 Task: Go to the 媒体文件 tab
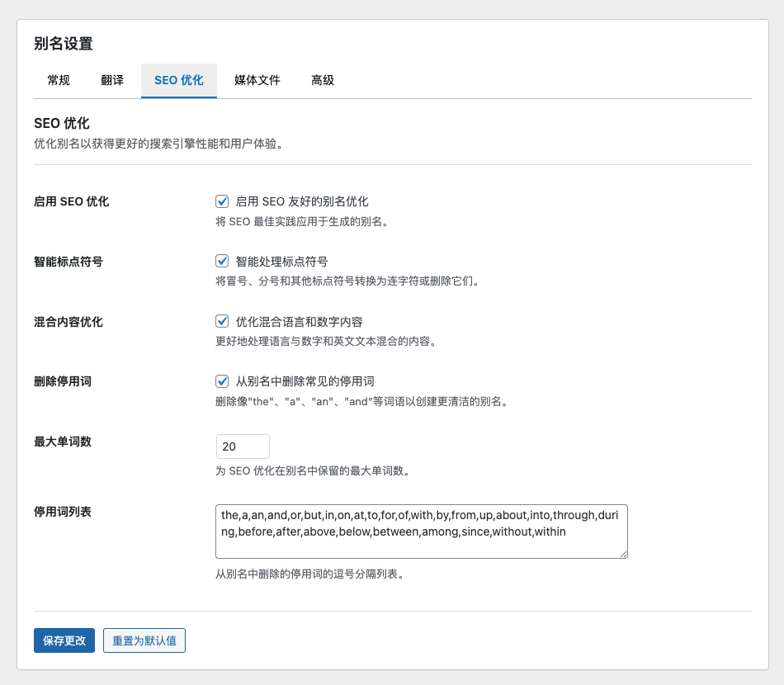coord(257,80)
